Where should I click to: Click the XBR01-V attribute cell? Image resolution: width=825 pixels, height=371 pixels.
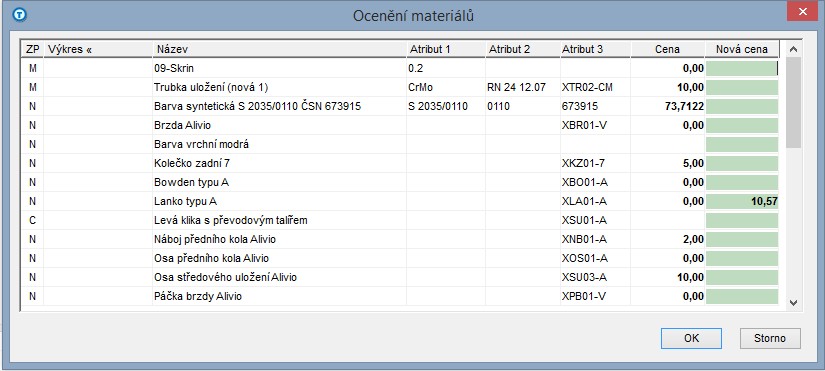[x=584, y=125]
